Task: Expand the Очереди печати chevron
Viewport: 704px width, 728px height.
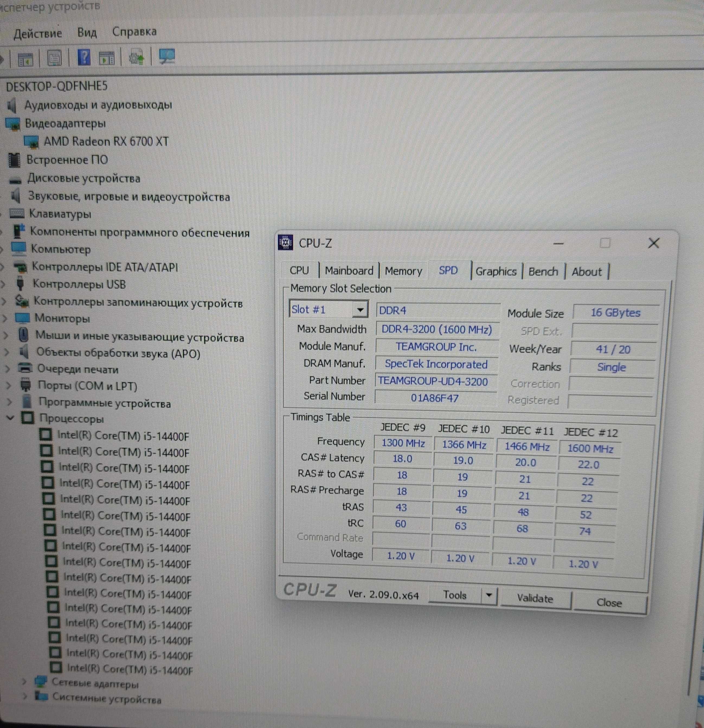Action: click(7, 368)
